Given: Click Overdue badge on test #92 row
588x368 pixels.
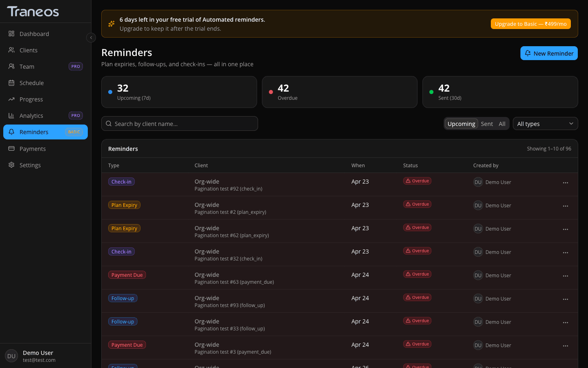Looking at the screenshot, I should [x=417, y=181].
